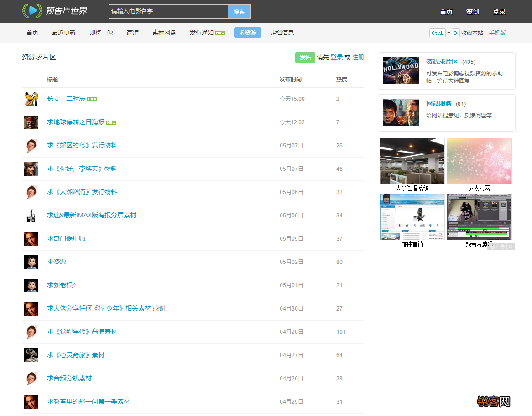Click avatar beside 求奇门偃甲师
The width and height of the screenshot is (532, 416).
(31, 239)
